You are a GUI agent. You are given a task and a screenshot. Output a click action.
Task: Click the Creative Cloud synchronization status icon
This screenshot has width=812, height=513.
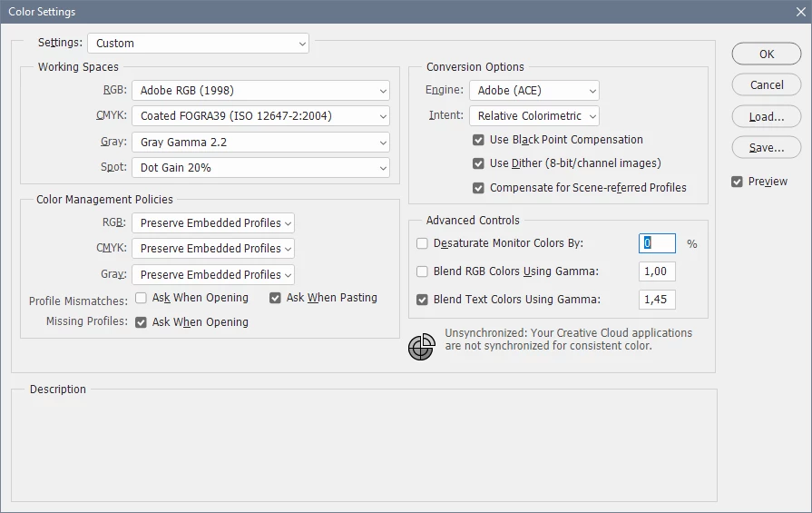tap(421, 347)
